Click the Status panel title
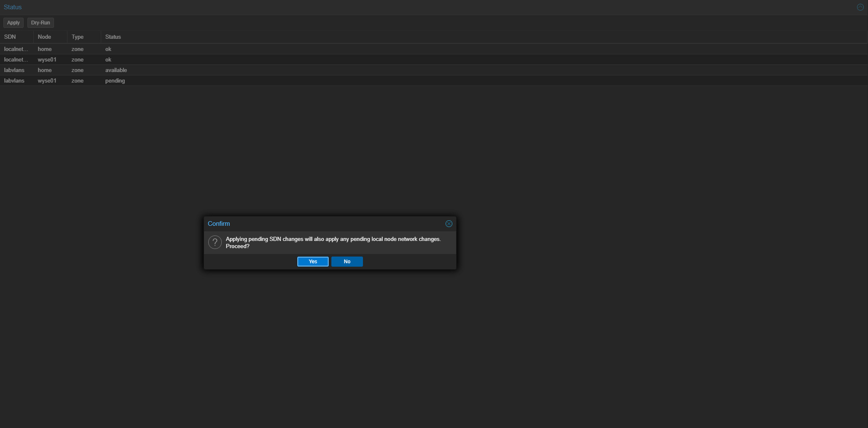The image size is (868, 428). pos(13,7)
